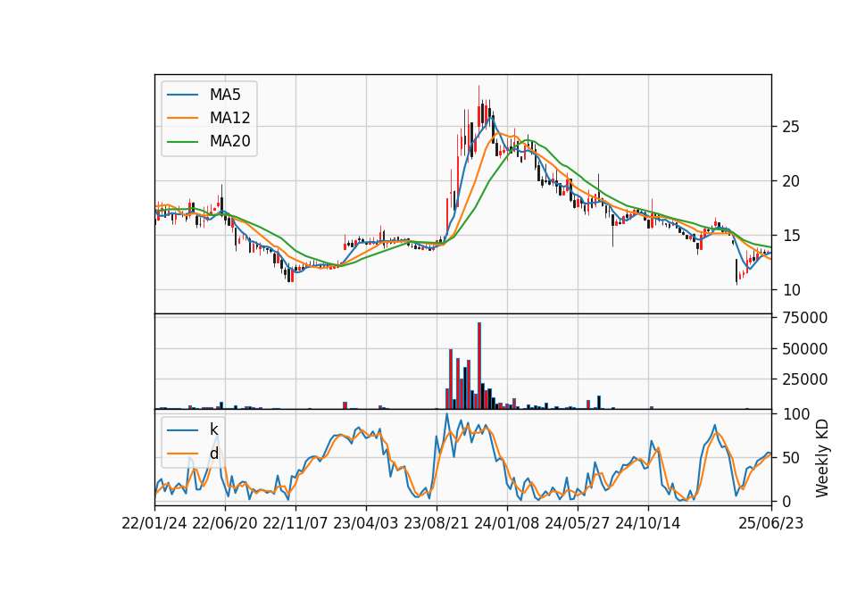Click the d legend label
857x616 pixels.
coord(213,454)
